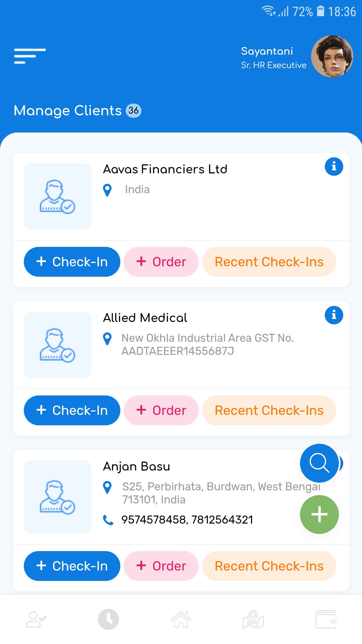
Task: Open the clients tab in bottom navigation
Action: [36, 619]
